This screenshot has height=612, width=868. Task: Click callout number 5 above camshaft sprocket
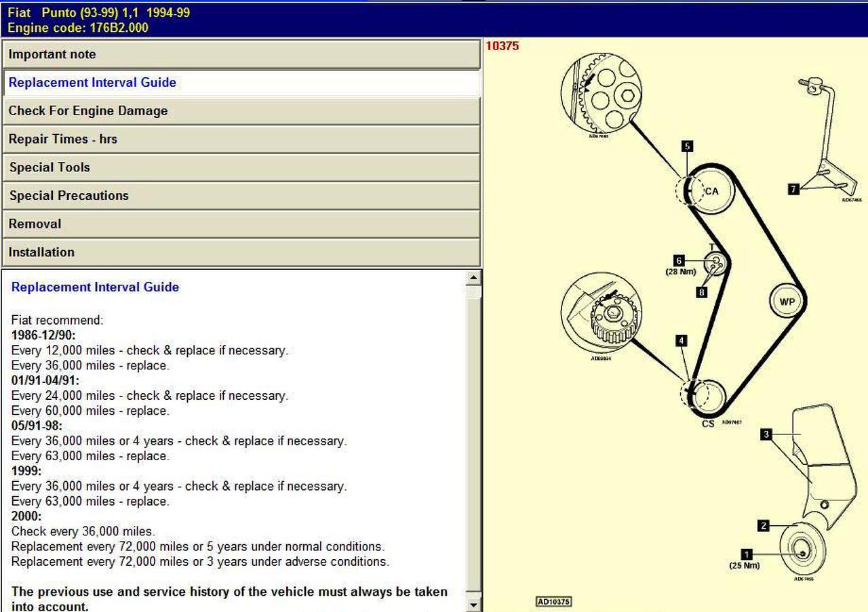pyautogui.click(x=687, y=146)
